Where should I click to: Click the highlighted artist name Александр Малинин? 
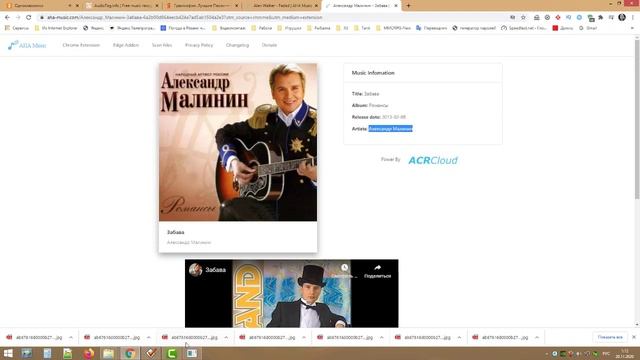click(x=391, y=129)
